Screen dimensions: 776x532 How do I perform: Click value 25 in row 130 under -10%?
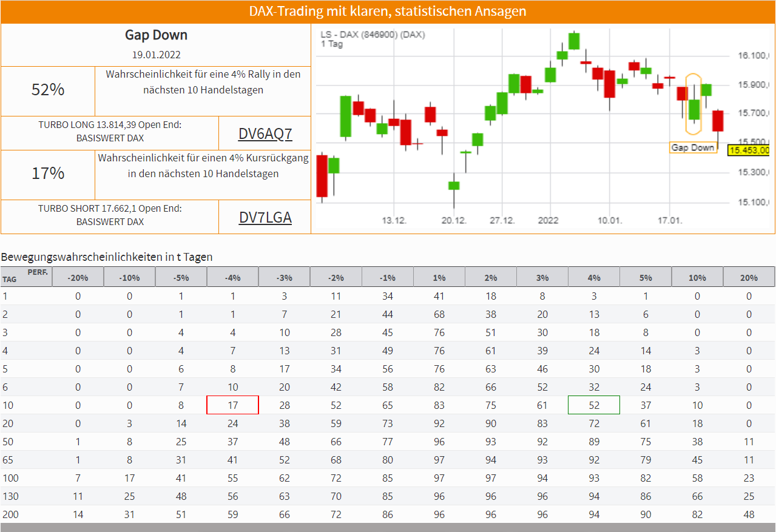click(129, 496)
